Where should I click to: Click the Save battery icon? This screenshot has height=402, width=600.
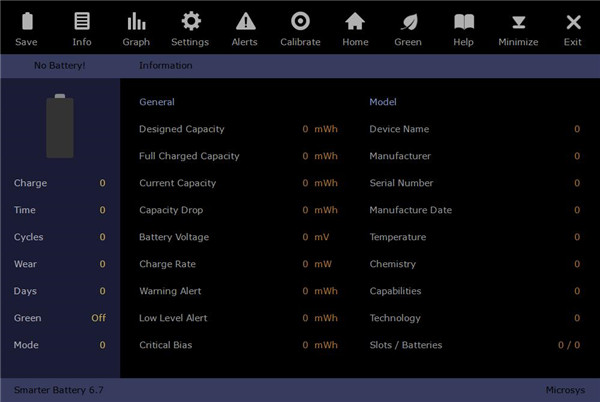[27, 22]
